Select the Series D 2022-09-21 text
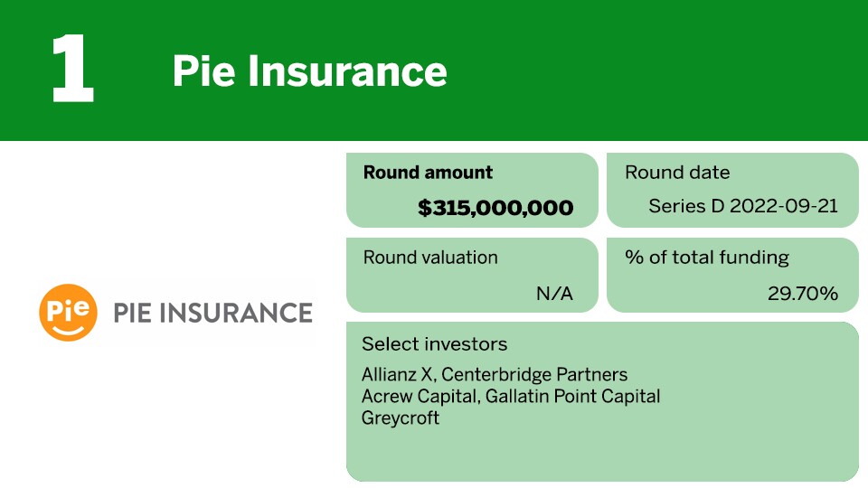Screen dimensions: 868x488 (743, 206)
